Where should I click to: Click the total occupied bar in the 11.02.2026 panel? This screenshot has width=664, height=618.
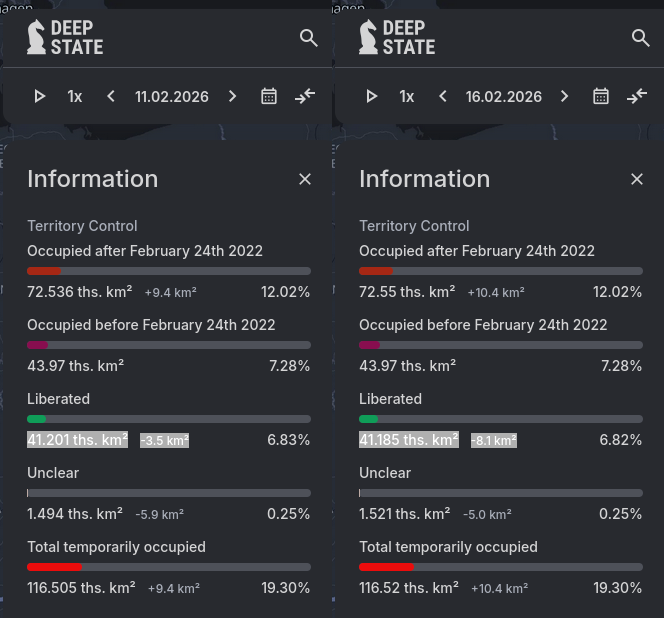[x=169, y=567]
